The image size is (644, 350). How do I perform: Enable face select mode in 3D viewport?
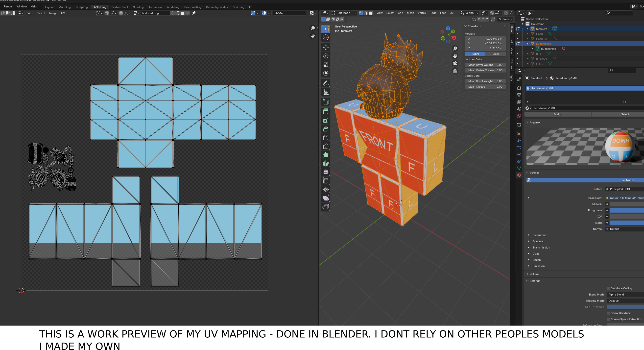tap(371, 13)
